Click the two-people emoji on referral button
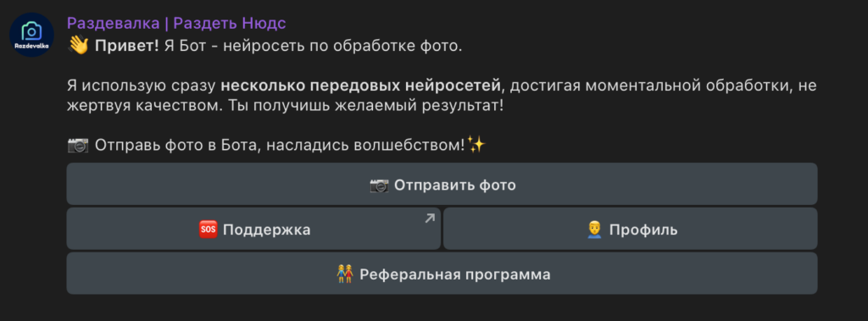This screenshot has width=868, height=321. click(x=344, y=274)
